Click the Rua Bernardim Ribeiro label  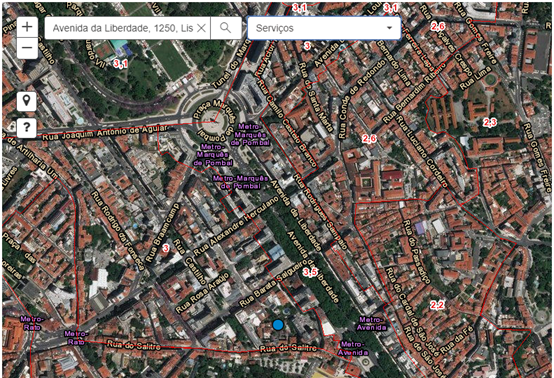414,94
